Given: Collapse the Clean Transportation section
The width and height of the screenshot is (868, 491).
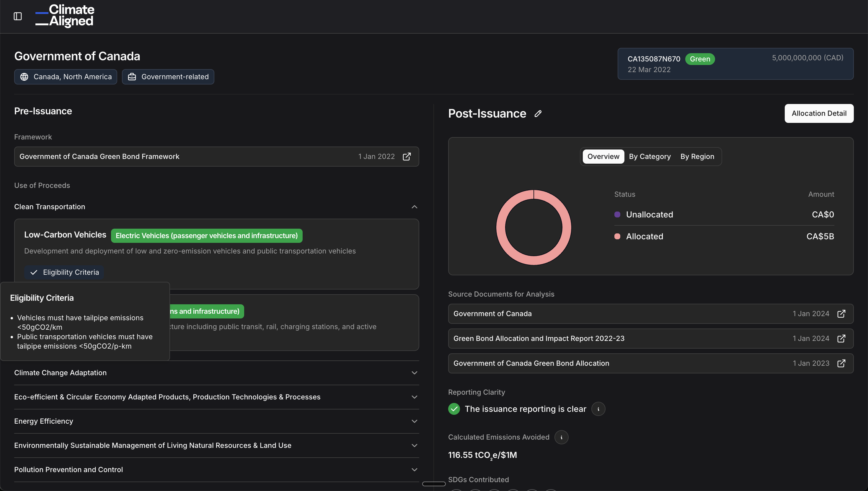Looking at the screenshot, I should pos(415,207).
